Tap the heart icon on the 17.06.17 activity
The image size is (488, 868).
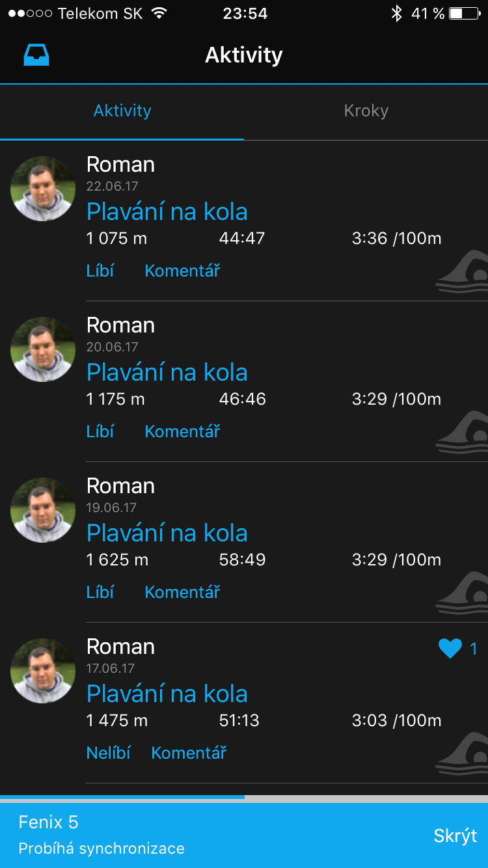450,648
